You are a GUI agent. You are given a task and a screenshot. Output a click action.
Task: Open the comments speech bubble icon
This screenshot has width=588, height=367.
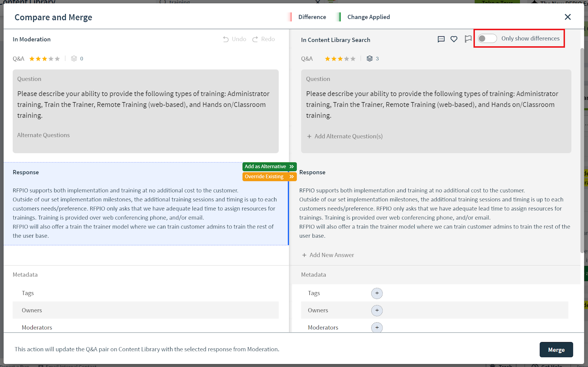click(x=441, y=39)
